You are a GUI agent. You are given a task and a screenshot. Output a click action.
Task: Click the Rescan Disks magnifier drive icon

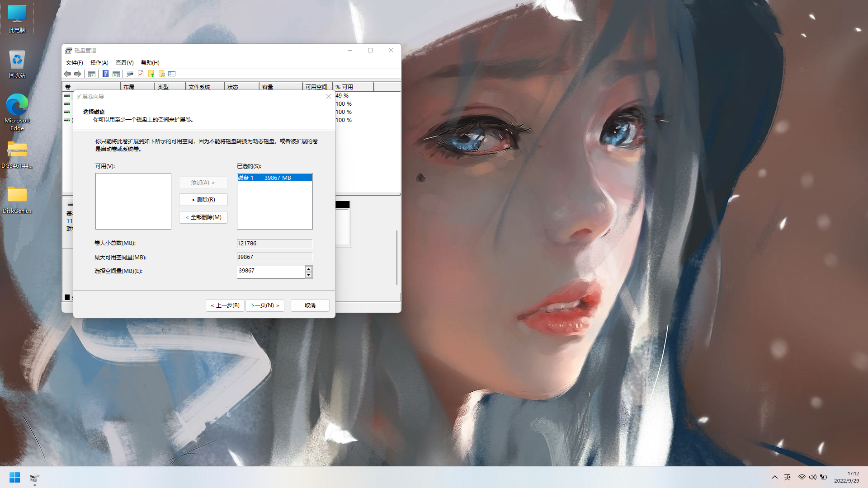pyautogui.click(x=130, y=74)
